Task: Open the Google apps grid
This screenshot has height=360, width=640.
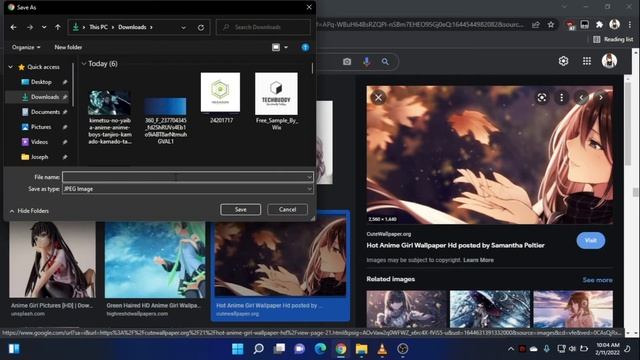Action: point(587,61)
